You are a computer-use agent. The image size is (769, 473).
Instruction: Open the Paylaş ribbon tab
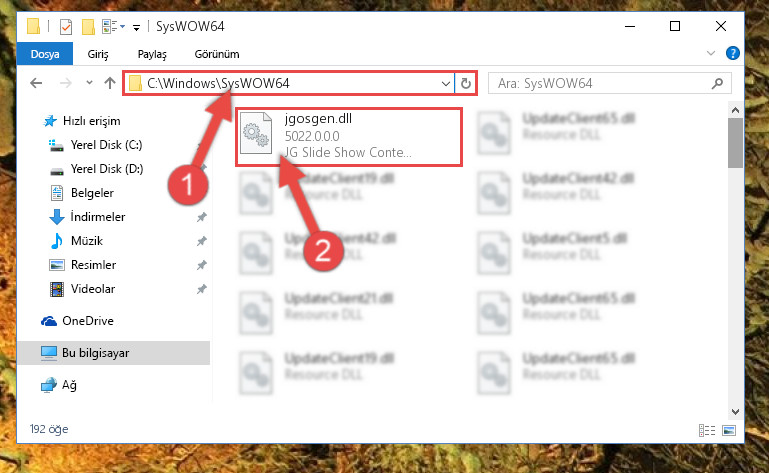coord(152,54)
